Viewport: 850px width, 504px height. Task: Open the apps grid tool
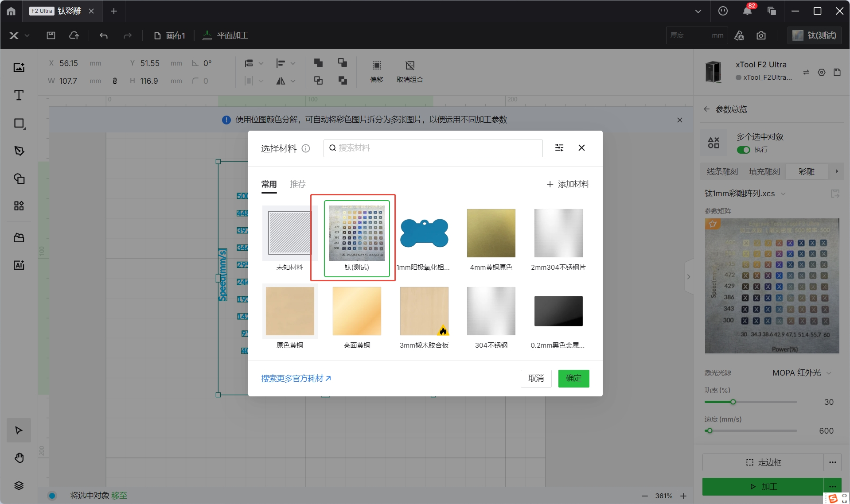tap(19, 206)
